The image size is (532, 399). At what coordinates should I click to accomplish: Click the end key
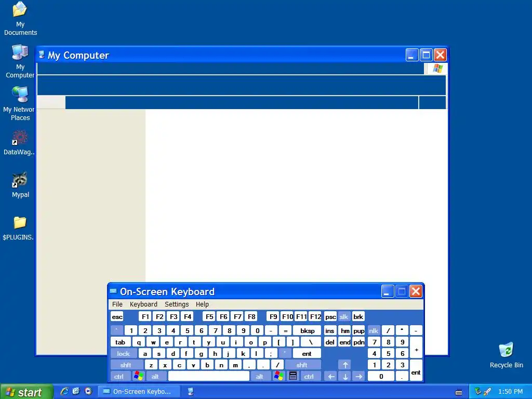(345, 342)
